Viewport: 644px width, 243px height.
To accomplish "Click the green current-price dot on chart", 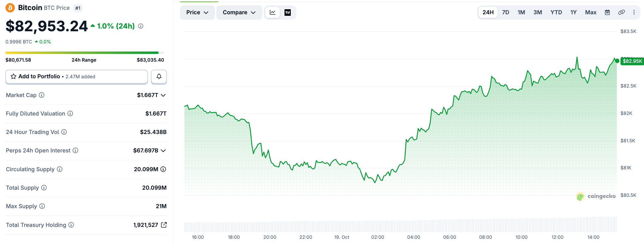I will pyautogui.click(x=617, y=61).
